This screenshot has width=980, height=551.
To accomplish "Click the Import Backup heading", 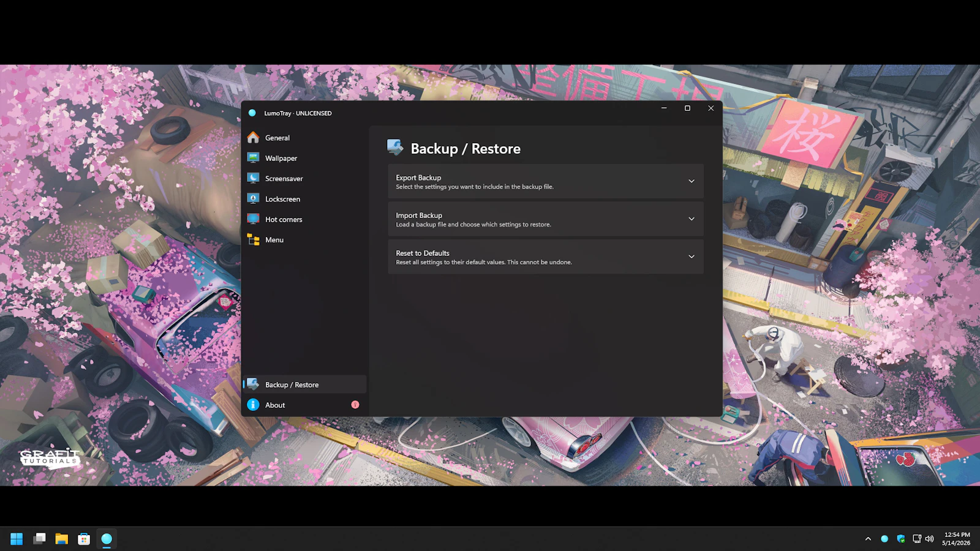I will (419, 216).
